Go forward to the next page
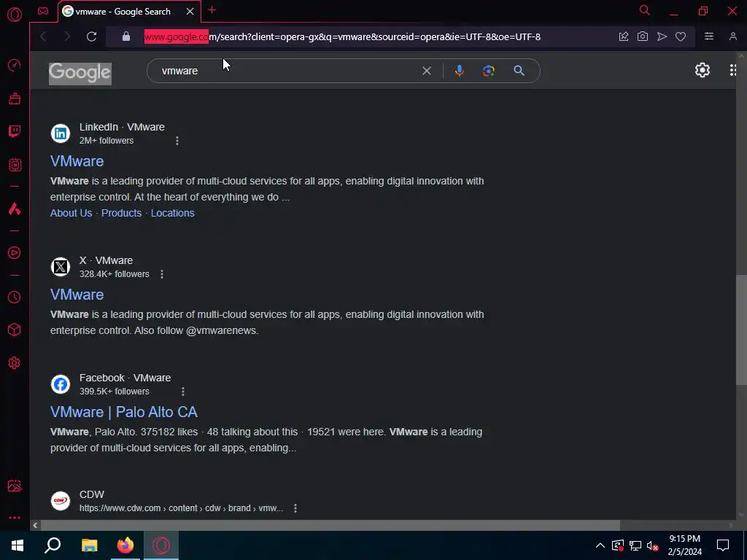This screenshot has width=747, height=560. 67,36
